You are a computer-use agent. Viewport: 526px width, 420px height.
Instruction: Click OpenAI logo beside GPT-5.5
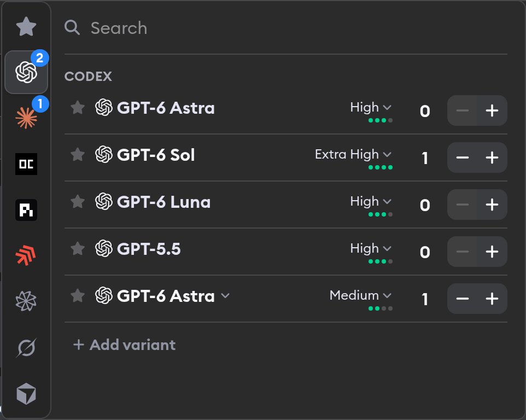(x=104, y=248)
